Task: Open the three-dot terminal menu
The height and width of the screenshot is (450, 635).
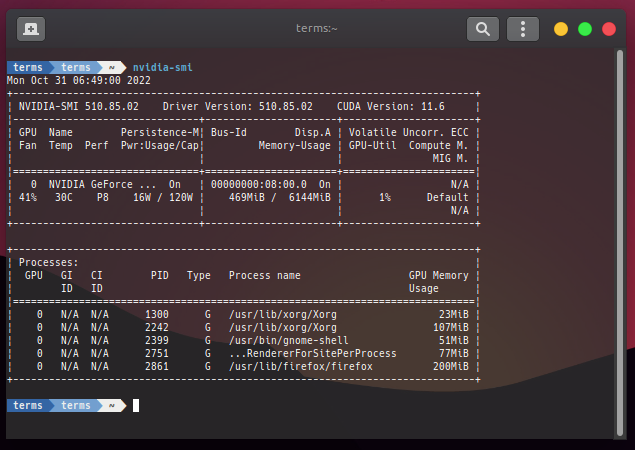Action: click(523, 29)
